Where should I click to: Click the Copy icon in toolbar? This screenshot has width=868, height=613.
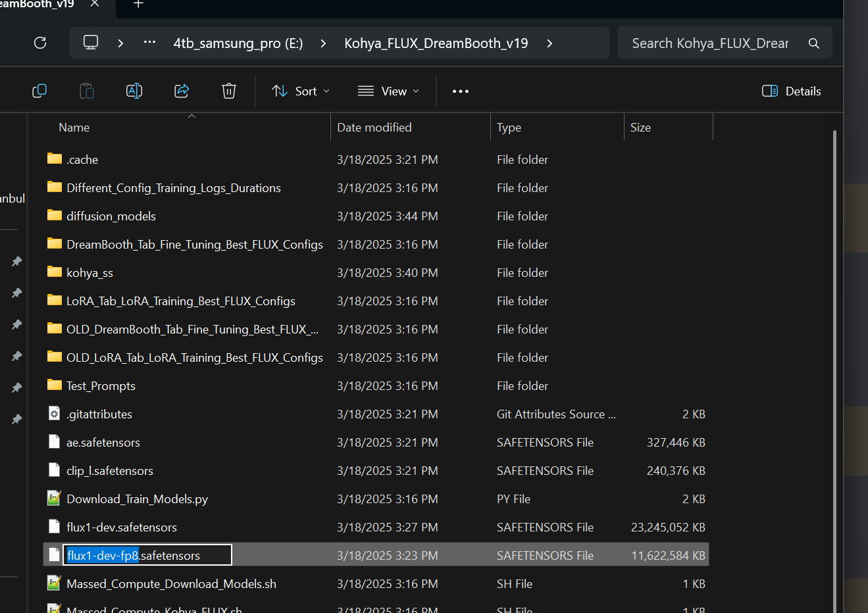pos(39,91)
